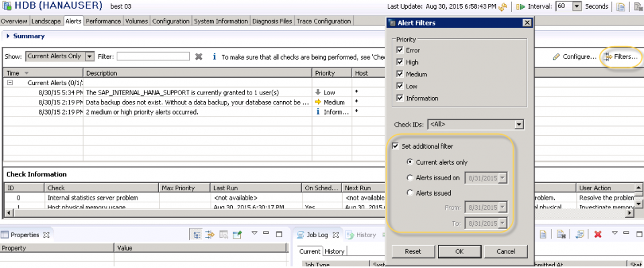
Task: Click the Show Categories icon in Properties panel
Action: [x=197, y=234]
